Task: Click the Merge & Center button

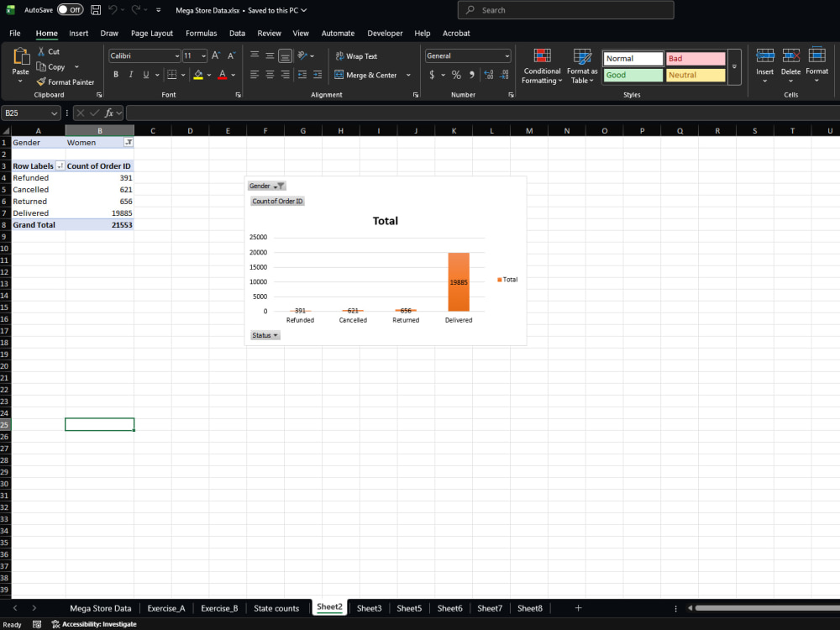Action: pyautogui.click(x=366, y=75)
